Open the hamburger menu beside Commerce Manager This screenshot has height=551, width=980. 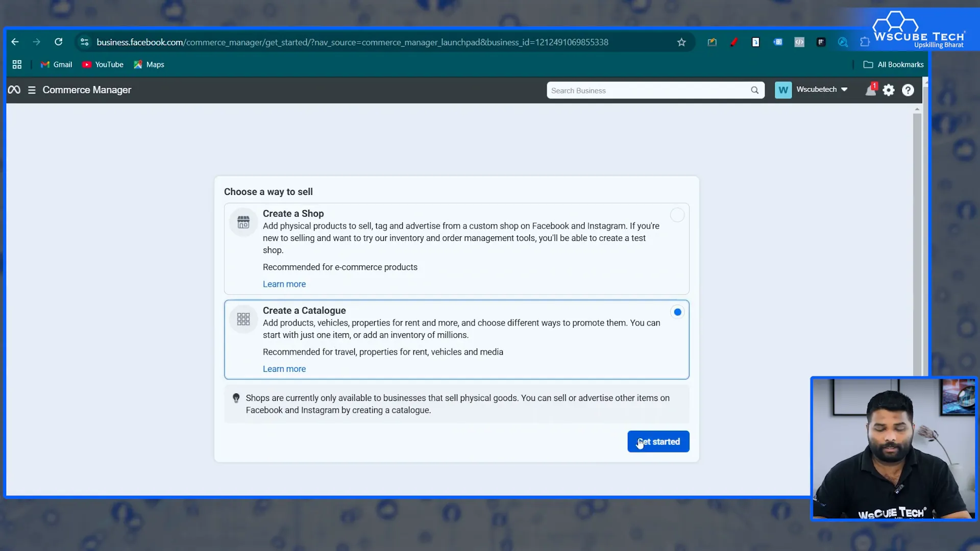(x=32, y=90)
